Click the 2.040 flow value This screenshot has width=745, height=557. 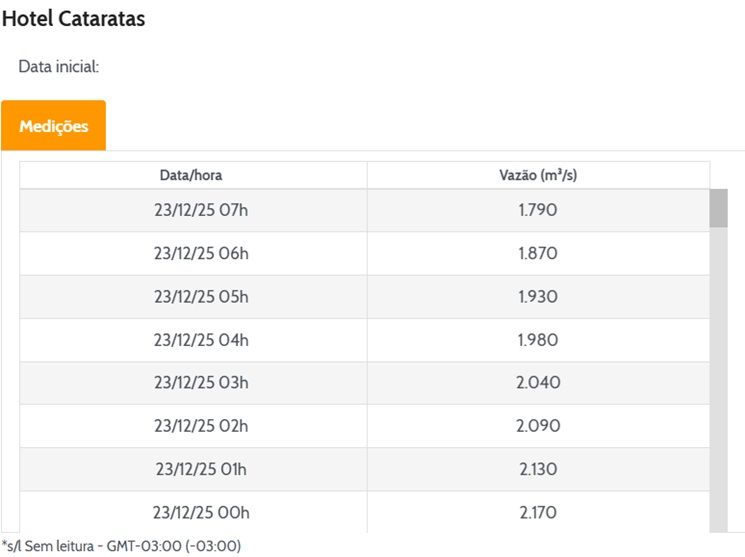point(538,383)
